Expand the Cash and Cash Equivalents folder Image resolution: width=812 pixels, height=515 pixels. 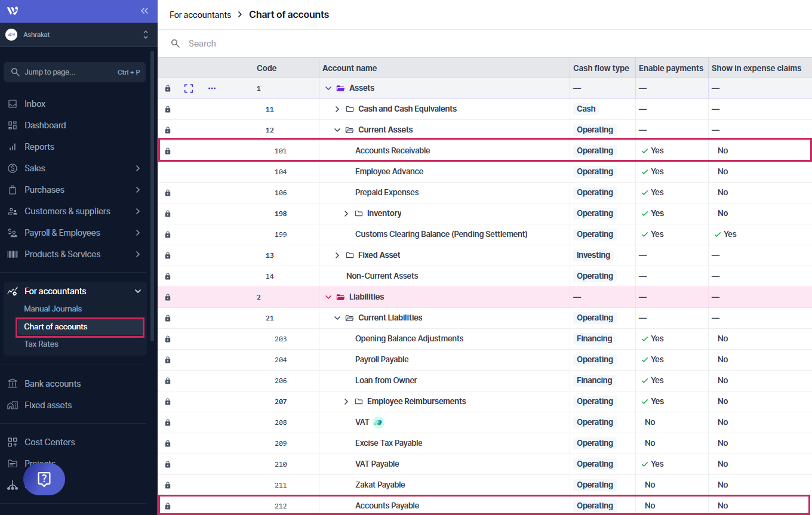tap(337, 109)
